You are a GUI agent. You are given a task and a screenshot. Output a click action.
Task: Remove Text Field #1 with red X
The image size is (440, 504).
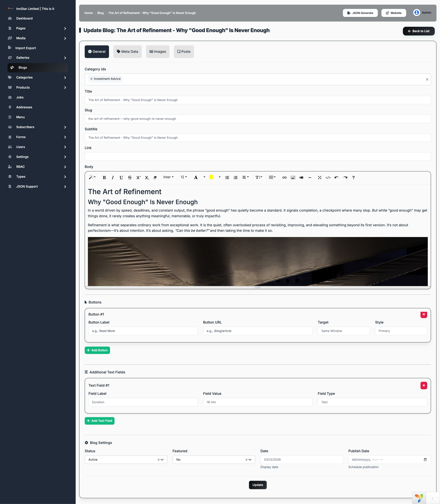[x=424, y=385]
